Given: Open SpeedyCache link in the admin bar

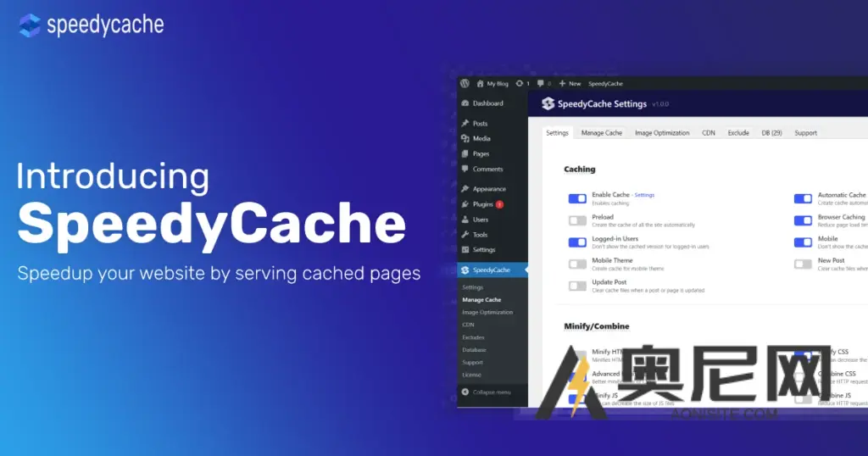Looking at the screenshot, I should click(x=605, y=84).
